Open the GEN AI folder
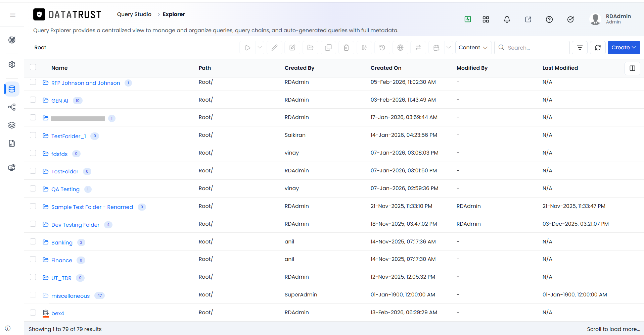The image size is (644, 335). (x=60, y=101)
